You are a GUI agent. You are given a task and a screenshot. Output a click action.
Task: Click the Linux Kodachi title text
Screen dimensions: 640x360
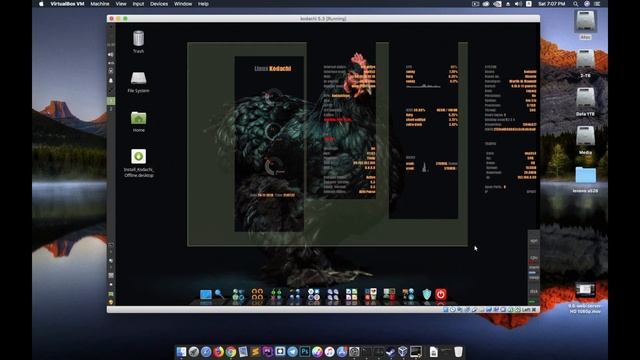click(x=273, y=68)
